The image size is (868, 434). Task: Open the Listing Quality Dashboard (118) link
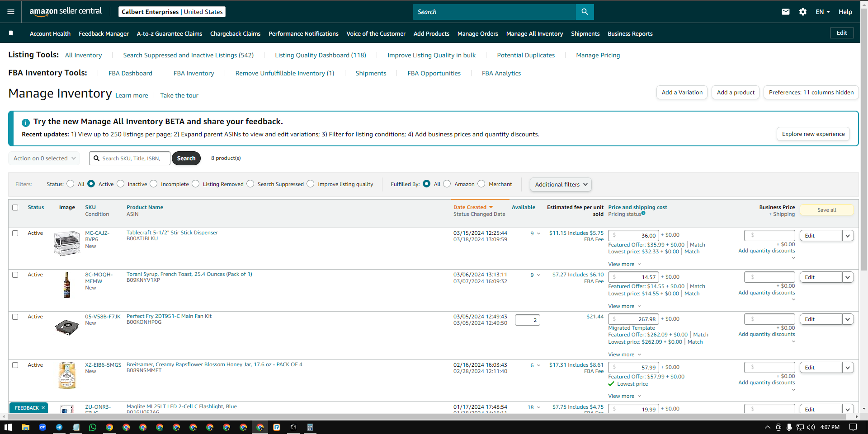click(321, 55)
